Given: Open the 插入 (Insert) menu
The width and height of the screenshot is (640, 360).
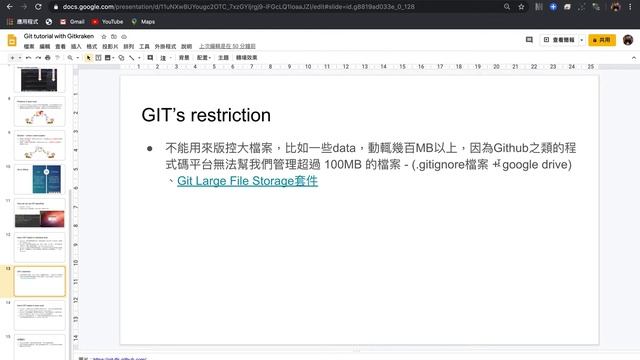Looking at the screenshot, I should coord(76,47).
